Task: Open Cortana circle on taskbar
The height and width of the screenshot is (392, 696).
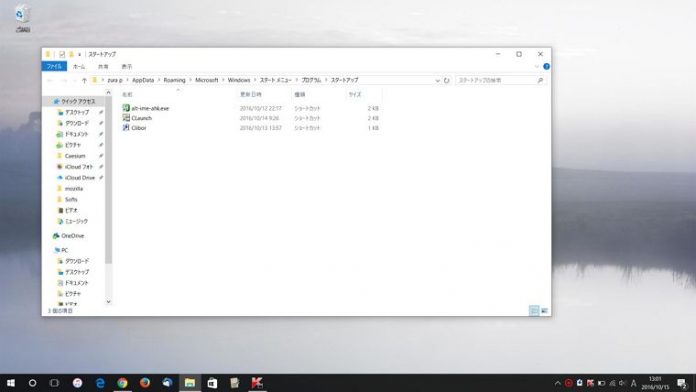Action: click(32, 383)
